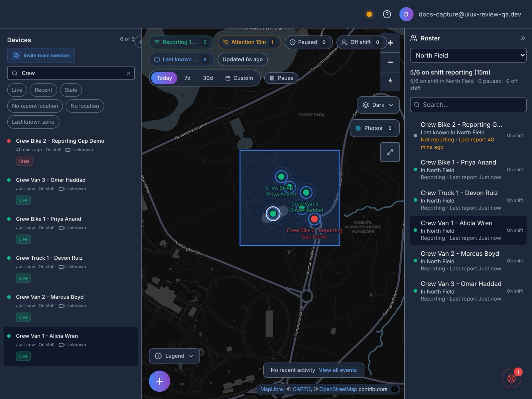Toggle the Photos layer chip
This screenshot has height=399, width=532.
point(375,128)
